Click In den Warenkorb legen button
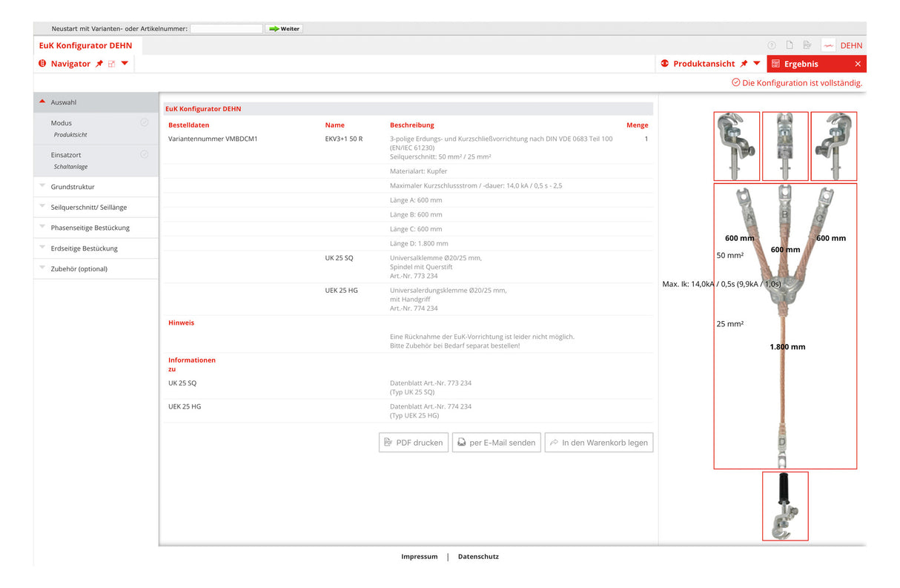Screen dimensions: 900x588 point(599,443)
